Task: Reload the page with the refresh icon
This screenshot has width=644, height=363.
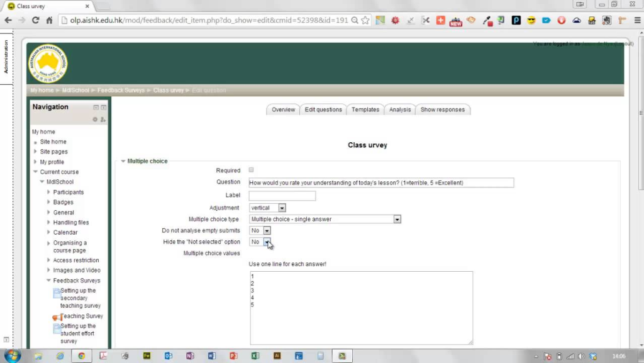Action: point(36,20)
